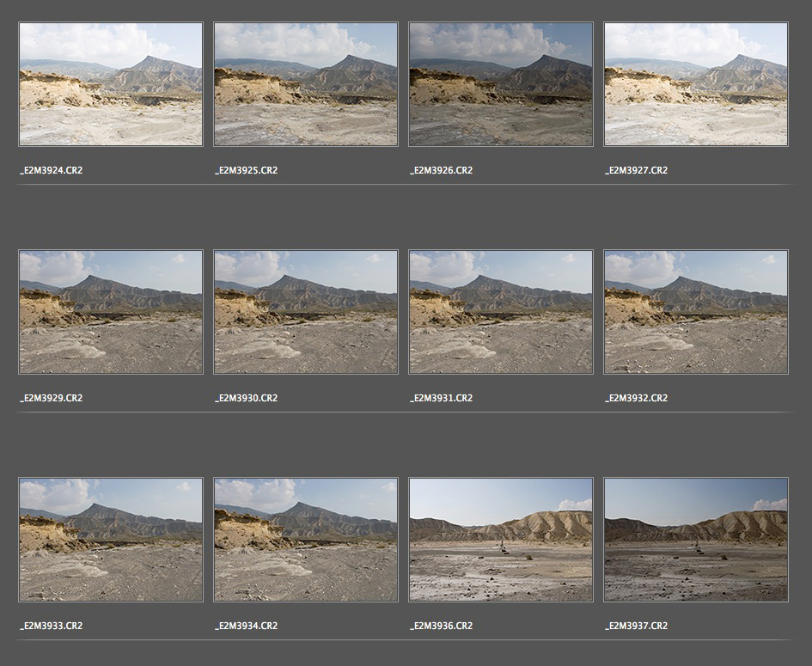This screenshot has height=666, width=812.
Task: Select the _E2M3932.CR2 caption text
Action: (637, 399)
